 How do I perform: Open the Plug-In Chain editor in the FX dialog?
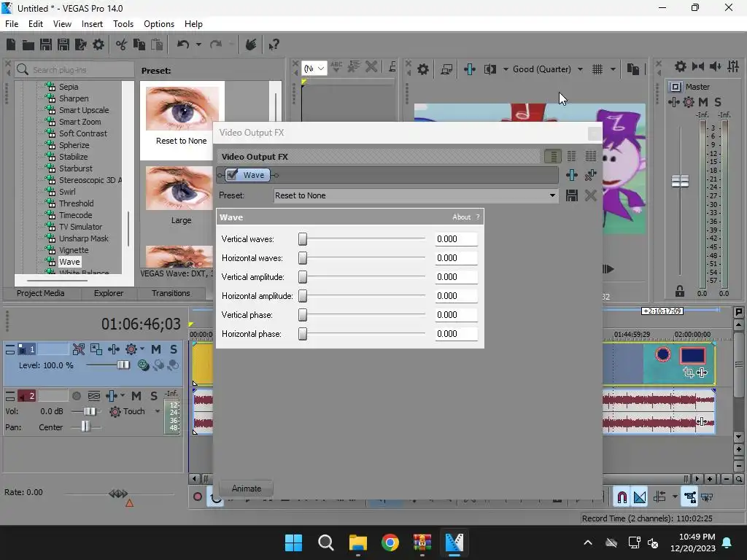[572, 175]
